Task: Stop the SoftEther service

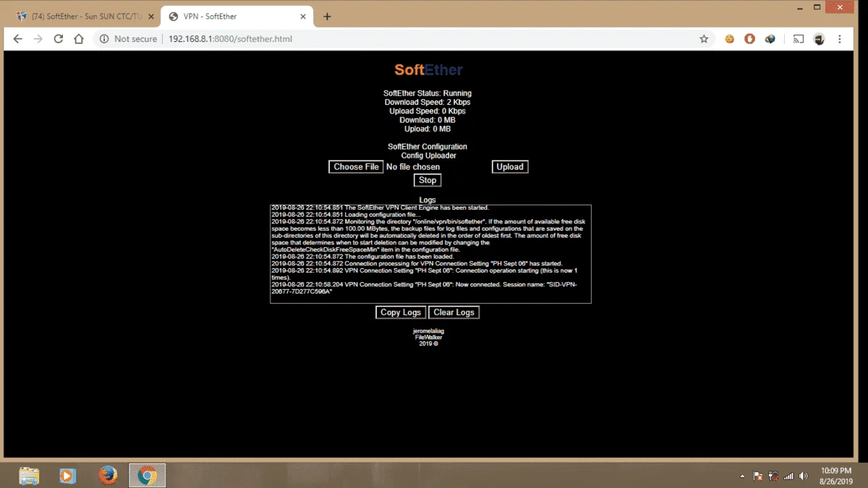Action: point(427,180)
